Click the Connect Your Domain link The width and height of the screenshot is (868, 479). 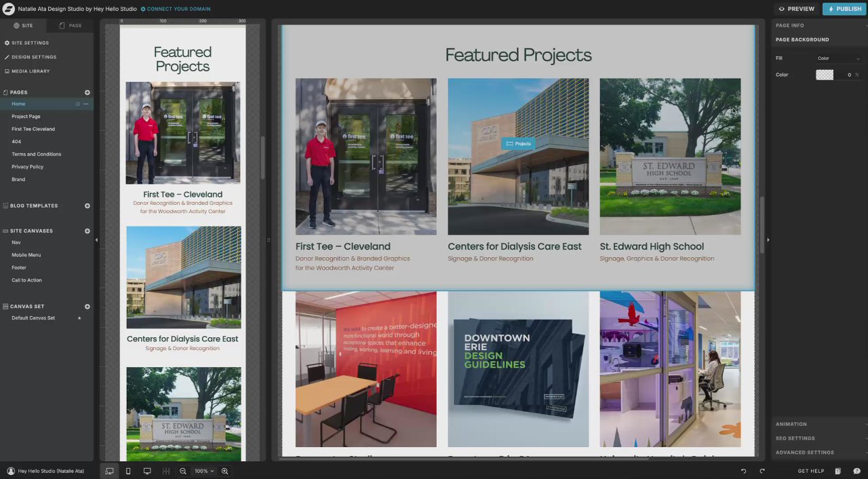pyautogui.click(x=176, y=9)
